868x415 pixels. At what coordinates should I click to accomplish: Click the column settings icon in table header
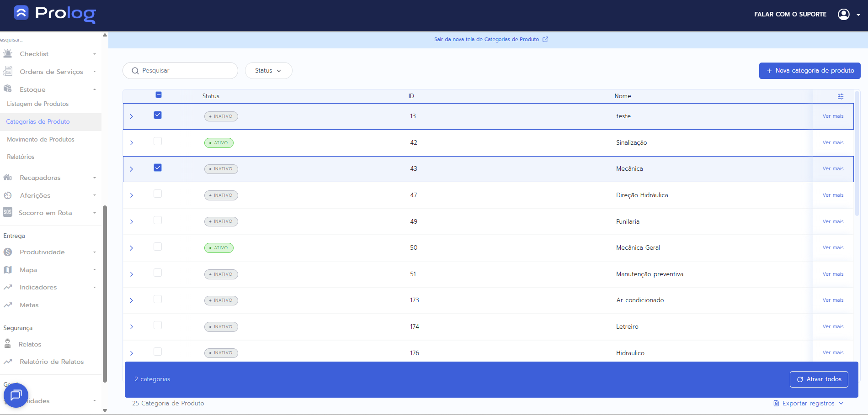840,96
